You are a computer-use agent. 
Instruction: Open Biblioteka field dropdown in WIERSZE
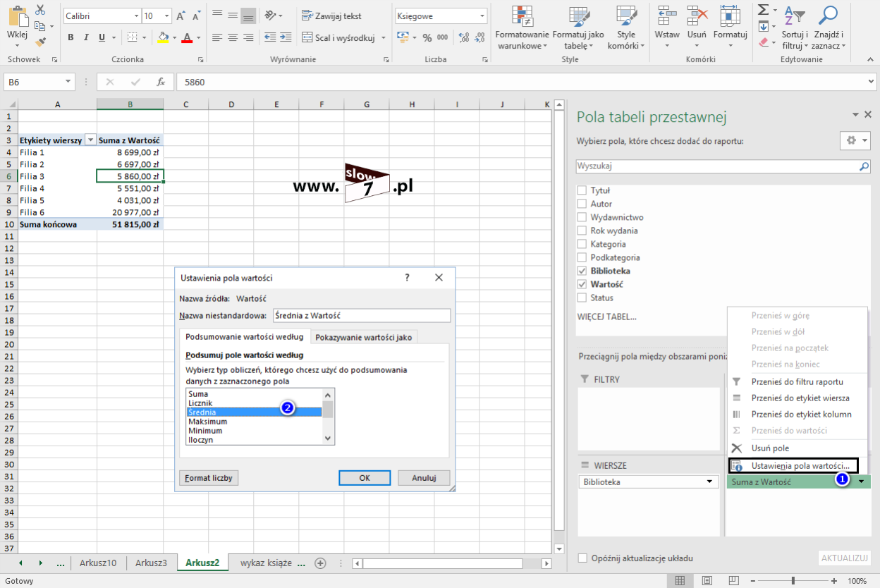(709, 482)
